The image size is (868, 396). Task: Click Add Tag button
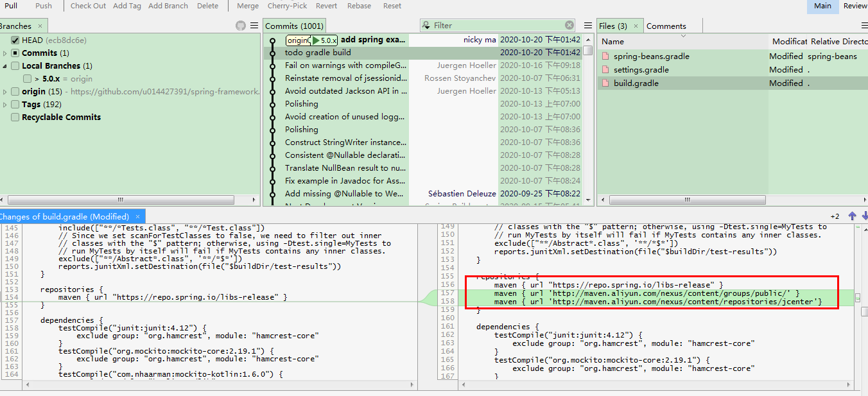pos(127,6)
